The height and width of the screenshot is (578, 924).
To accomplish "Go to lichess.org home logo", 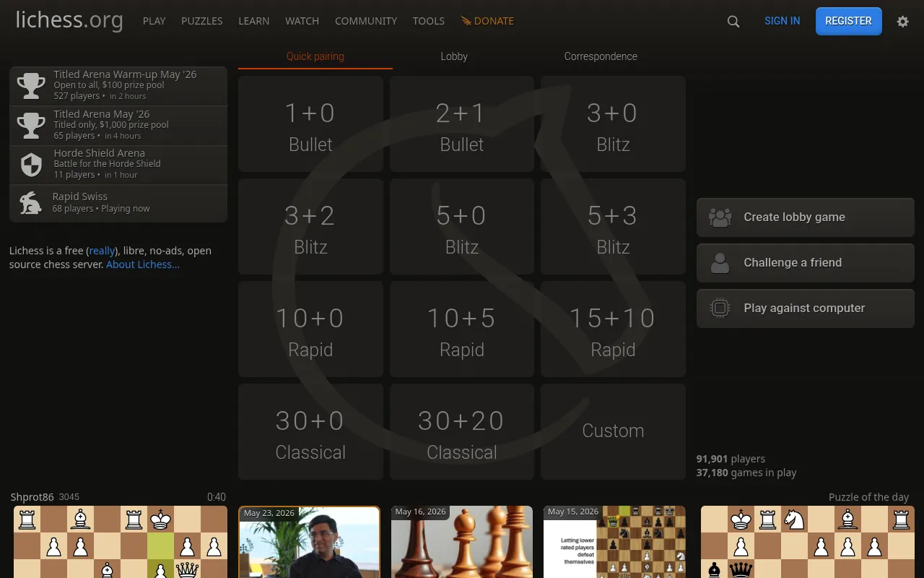I will [x=69, y=20].
